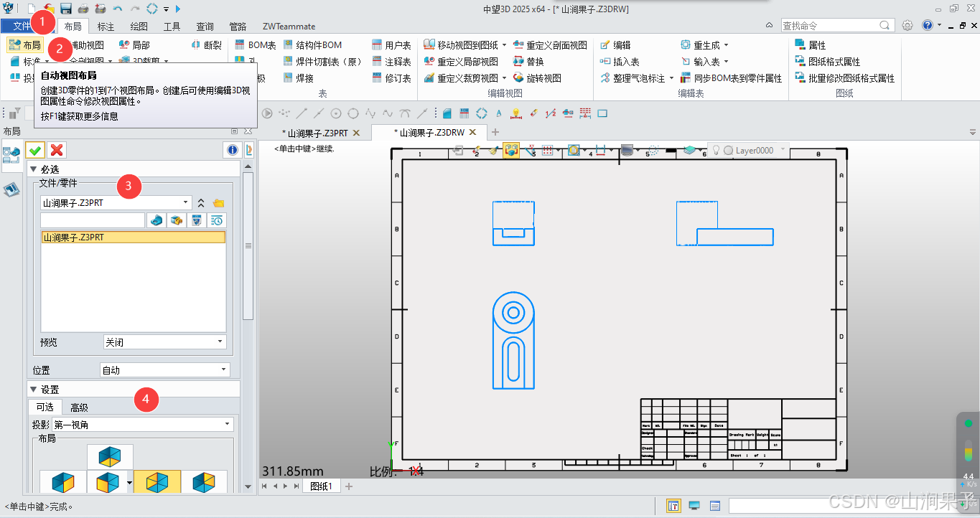Open the 结构件BOM tool

312,44
